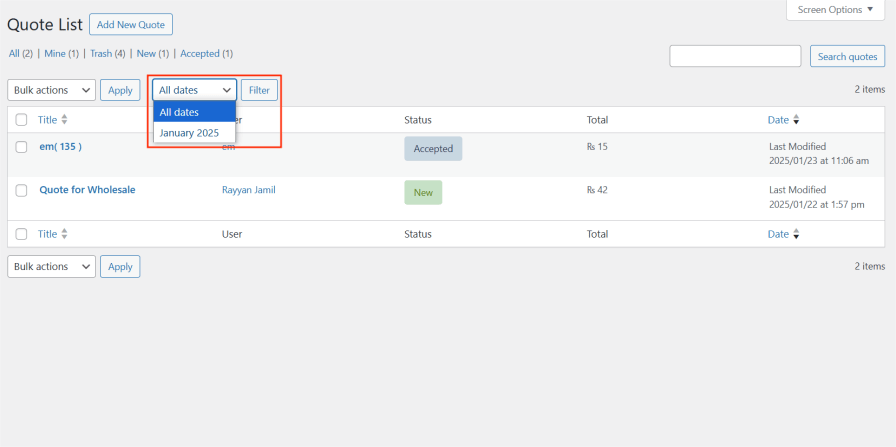The width and height of the screenshot is (896, 447).
Task: Click the Date sort arrow in table footer
Action: (795, 234)
